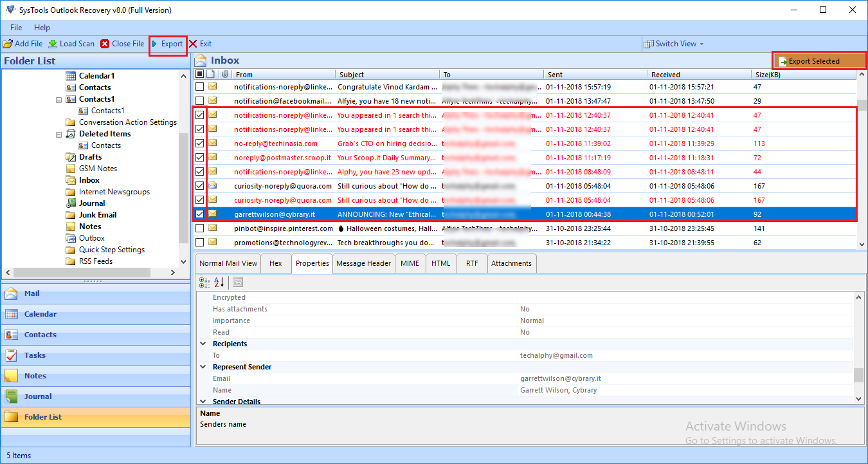Open the Mail navigation pane

coord(96,293)
